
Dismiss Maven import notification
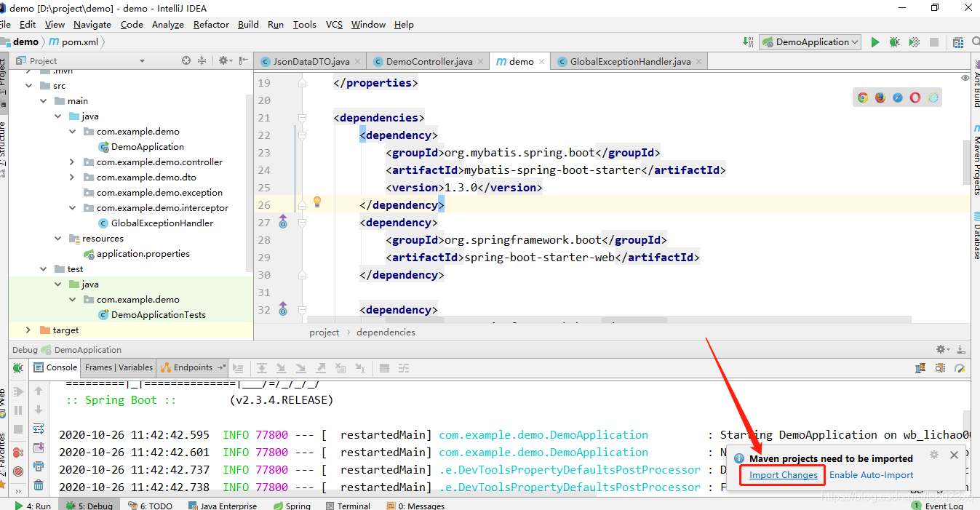point(955,455)
